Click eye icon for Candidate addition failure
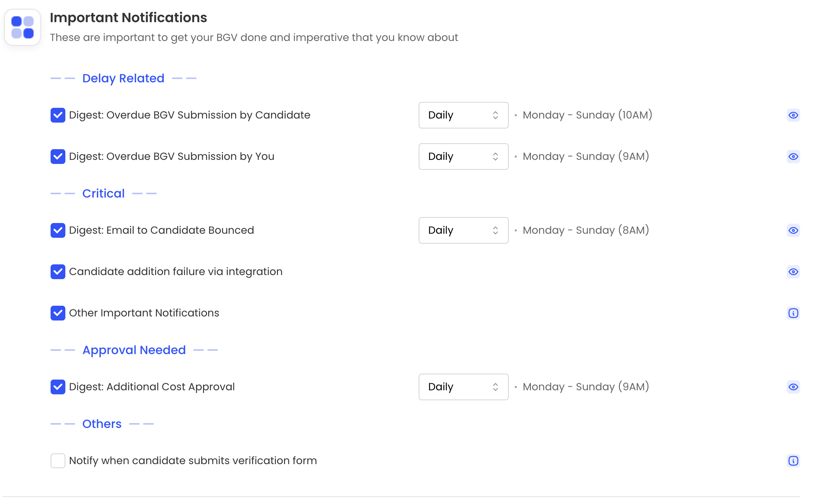The width and height of the screenshot is (820, 504). (793, 272)
